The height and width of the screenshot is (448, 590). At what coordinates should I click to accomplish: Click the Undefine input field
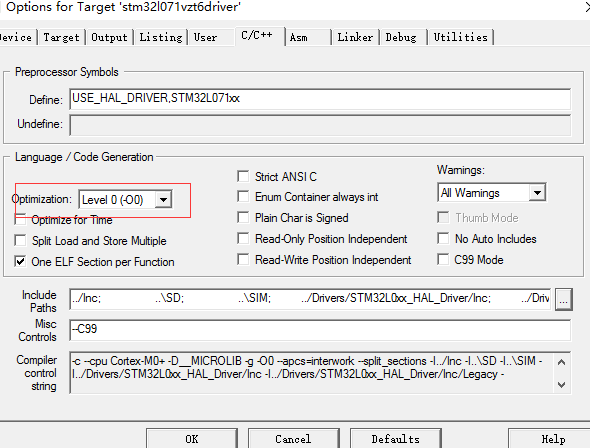(320, 125)
